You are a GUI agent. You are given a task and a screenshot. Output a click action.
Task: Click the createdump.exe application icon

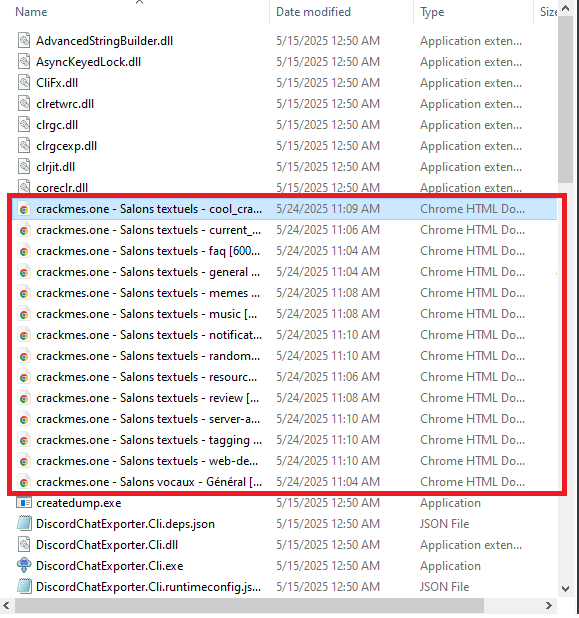click(x=24, y=503)
